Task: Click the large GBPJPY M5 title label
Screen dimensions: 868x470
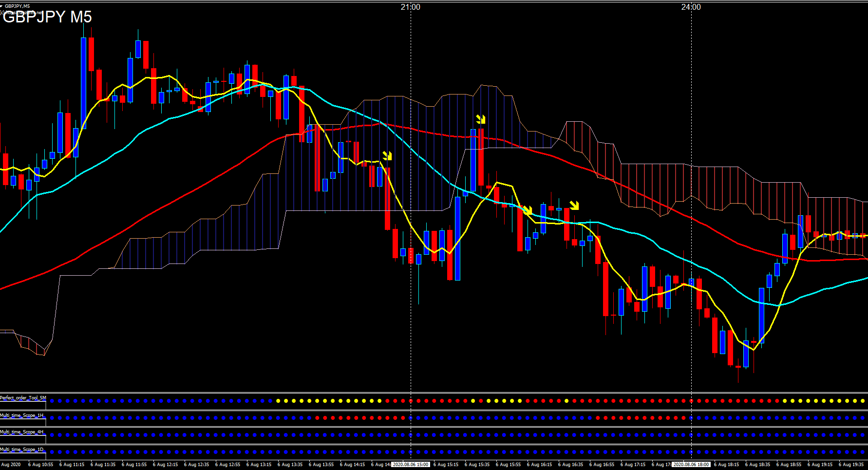Action: [47, 17]
